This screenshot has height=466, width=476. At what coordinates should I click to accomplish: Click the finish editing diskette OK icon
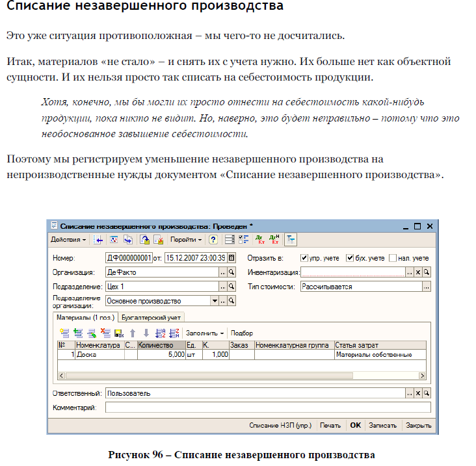(x=119, y=333)
